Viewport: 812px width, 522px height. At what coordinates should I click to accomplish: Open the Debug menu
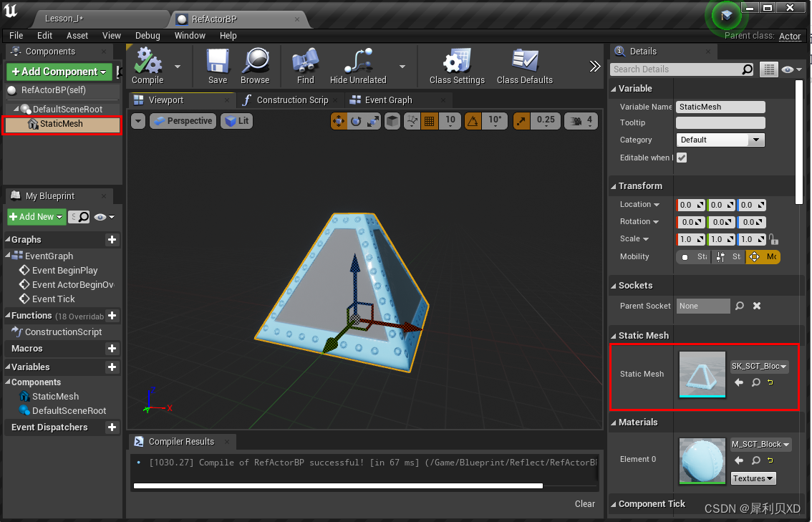click(148, 35)
